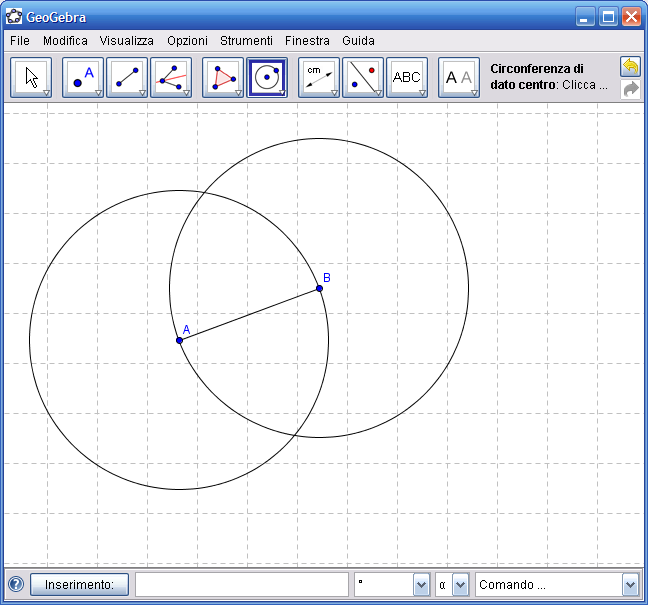Select the AA move graphics view tool
The image size is (648, 605).
pyautogui.click(x=459, y=77)
